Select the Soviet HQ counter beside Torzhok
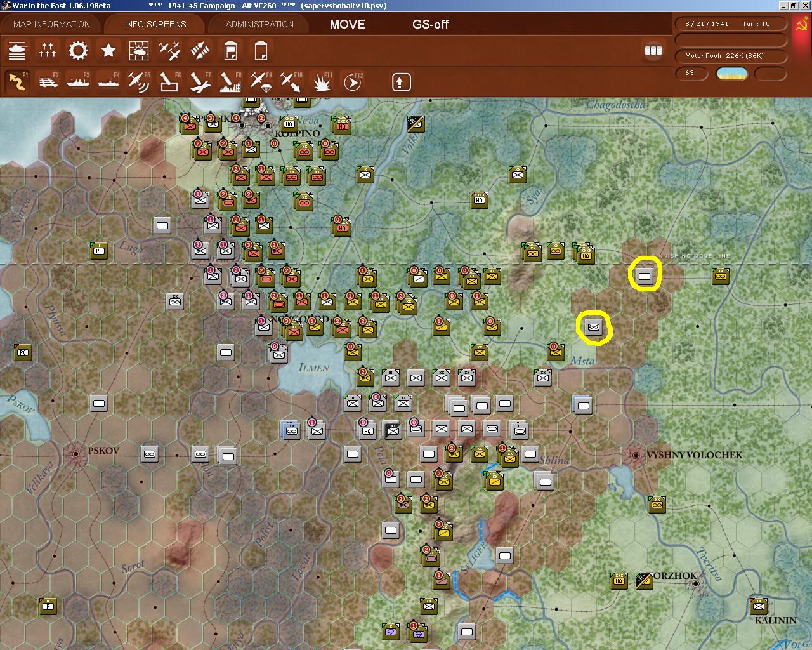Image resolution: width=812 pixels, height=650 pixels. pyautogui.click(x=619, y=580)
